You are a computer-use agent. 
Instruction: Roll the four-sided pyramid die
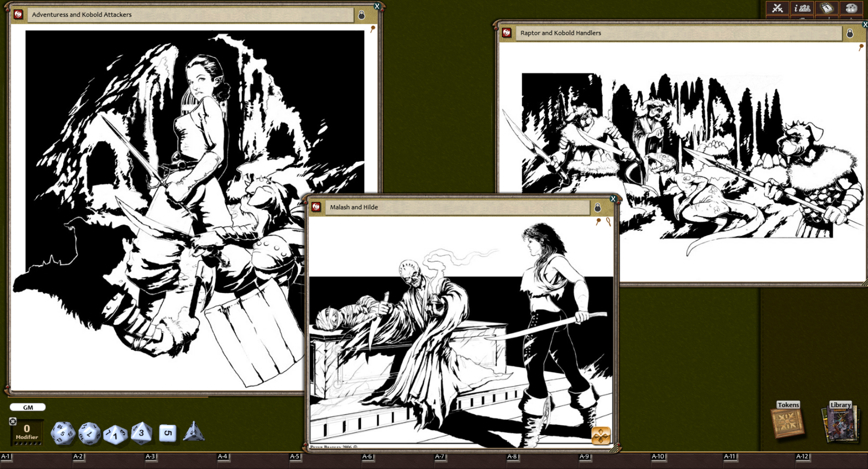pos(194,433)
